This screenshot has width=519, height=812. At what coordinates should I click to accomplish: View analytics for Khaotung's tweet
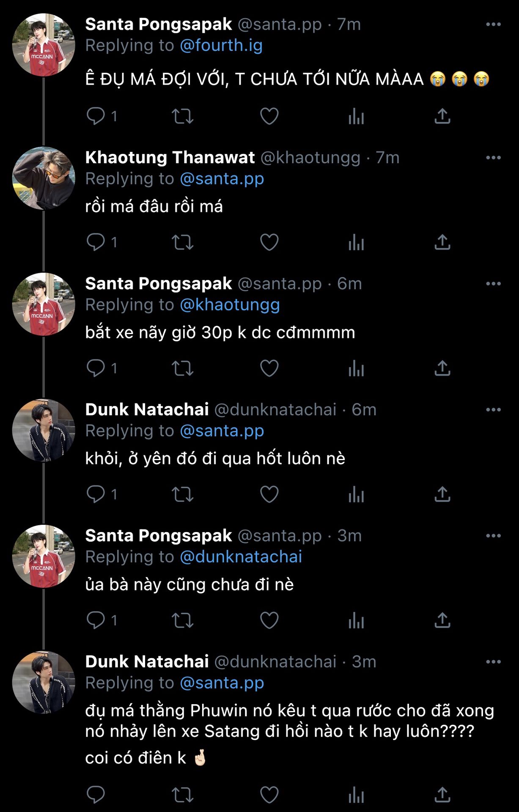point(356,242)
